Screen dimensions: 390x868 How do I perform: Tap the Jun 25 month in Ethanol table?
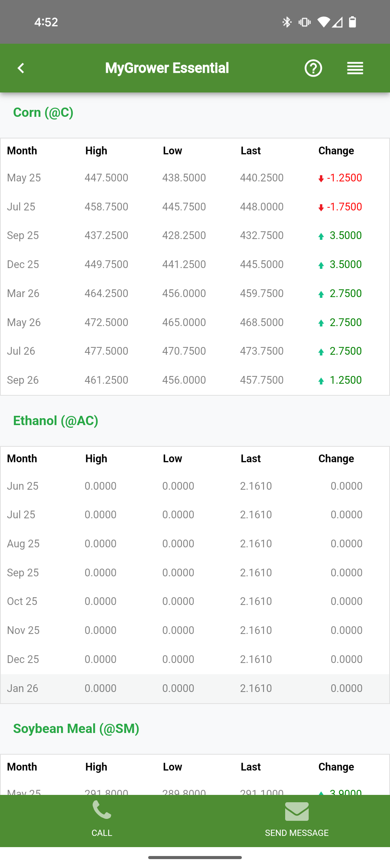(x=23, y=486)
